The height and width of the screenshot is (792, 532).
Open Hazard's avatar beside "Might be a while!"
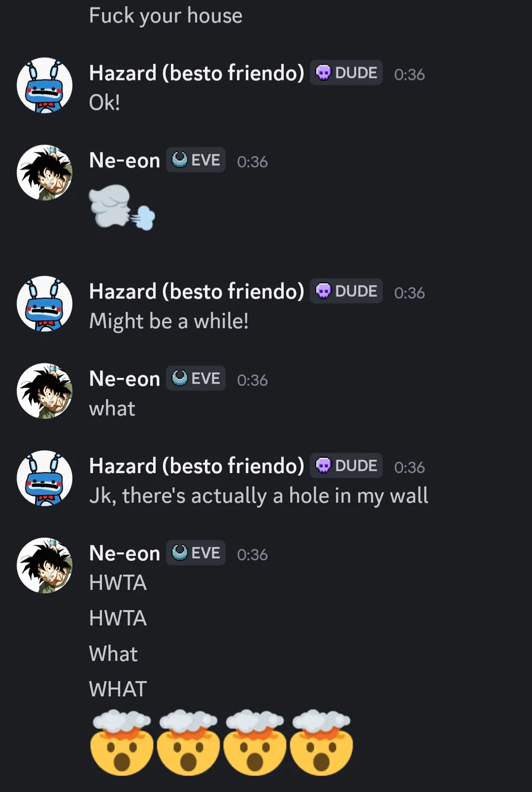(44, 303)
